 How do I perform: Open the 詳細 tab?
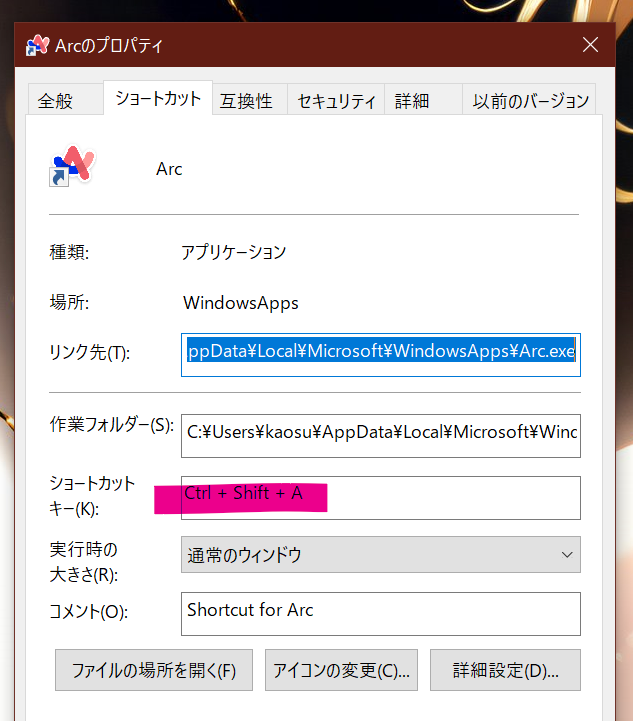click(x=423, y=99)
